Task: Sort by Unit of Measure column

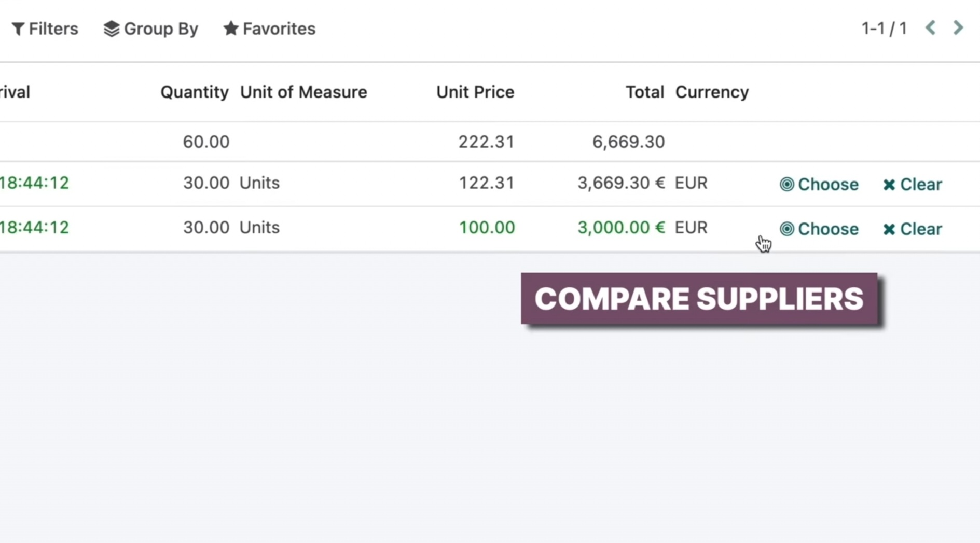Action: point(303,92)
